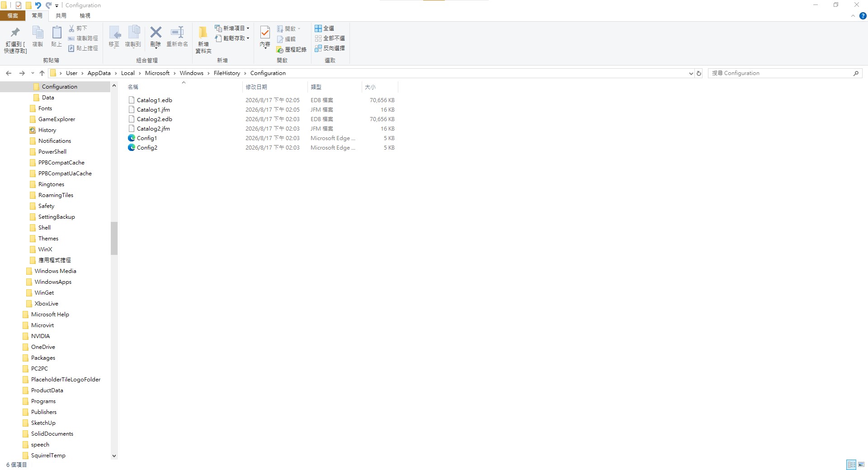This screenshot has height=470, width=868.
Task: Sort by the Size (大小) column header
Action: pos(380,87)
